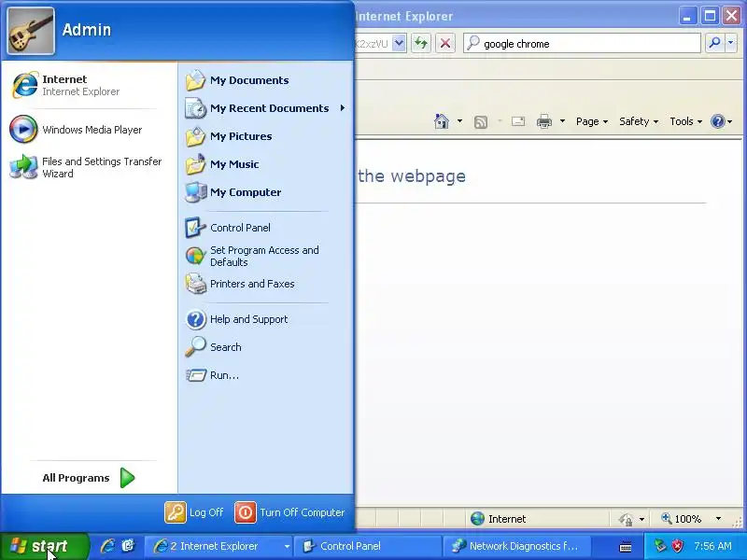Launch Internet Explorer from Quick Launch
Viewport: 747px width, 560px height.
pos(107,546)
